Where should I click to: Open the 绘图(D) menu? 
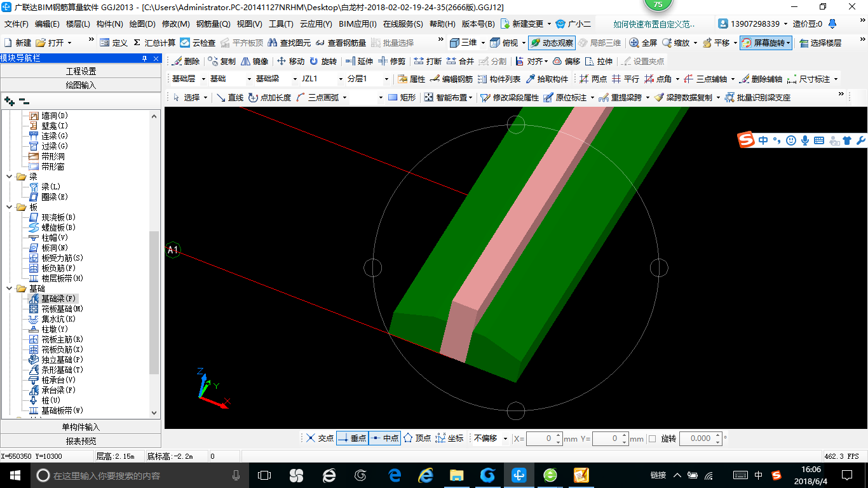(142, 24)
